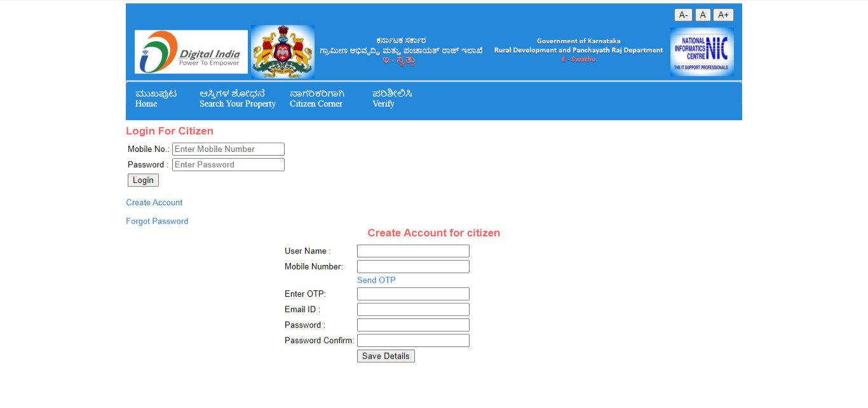
Task: Reset font size with A button
Action: tap(703, 15)
